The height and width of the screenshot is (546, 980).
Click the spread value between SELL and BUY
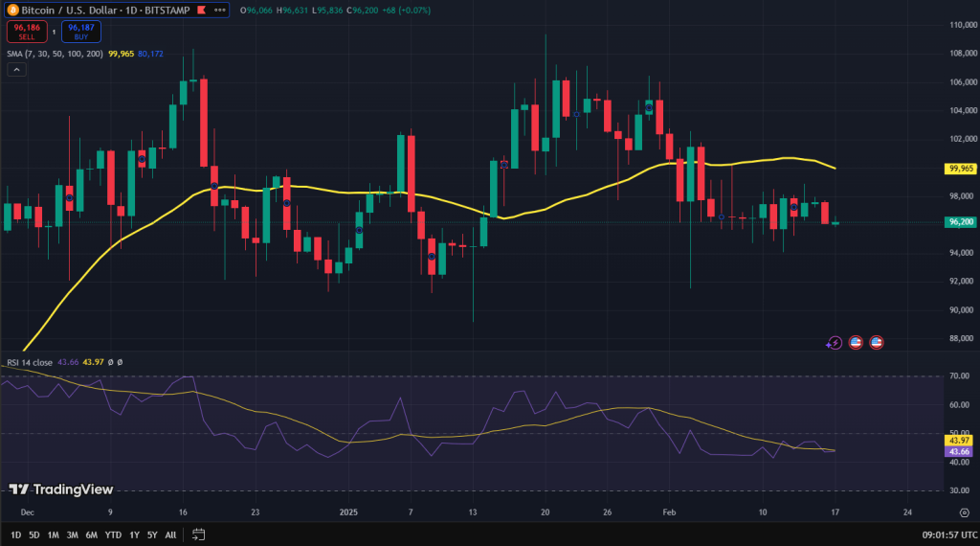click(x=54, y=32)
